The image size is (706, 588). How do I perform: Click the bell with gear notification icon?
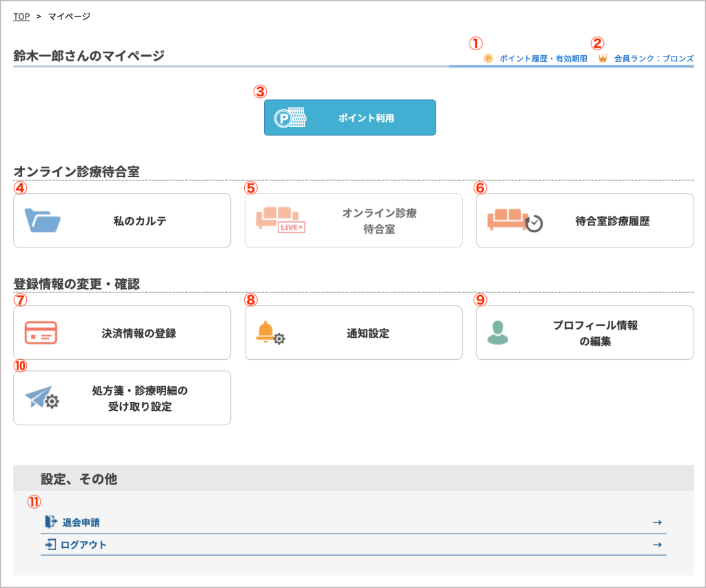pyautogui.click(x=270, y=333)
